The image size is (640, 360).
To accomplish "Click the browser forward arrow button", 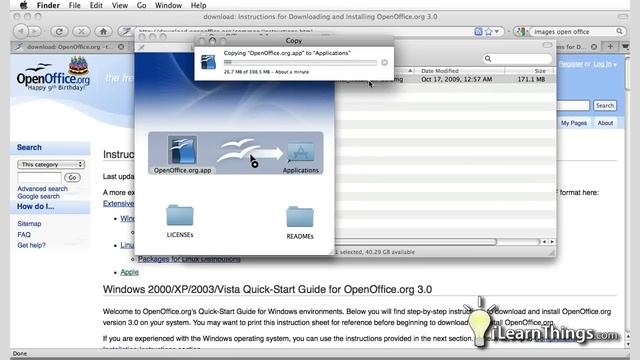I will (x=35, y=31).
